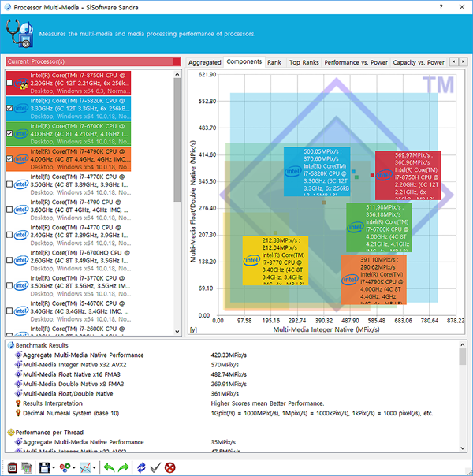The width and height of the screenshot is (473, 476).
Task: Click the processor list scroll up arrow
Action: click(177, 74)
